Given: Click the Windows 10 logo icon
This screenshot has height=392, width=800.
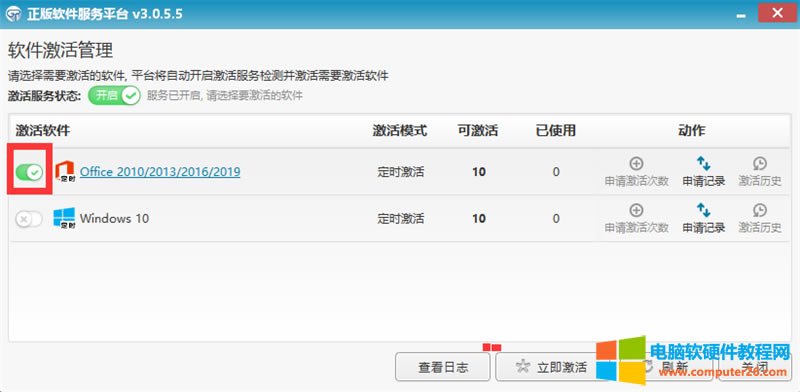Looking at the screenshot, I should pos(64,218).
